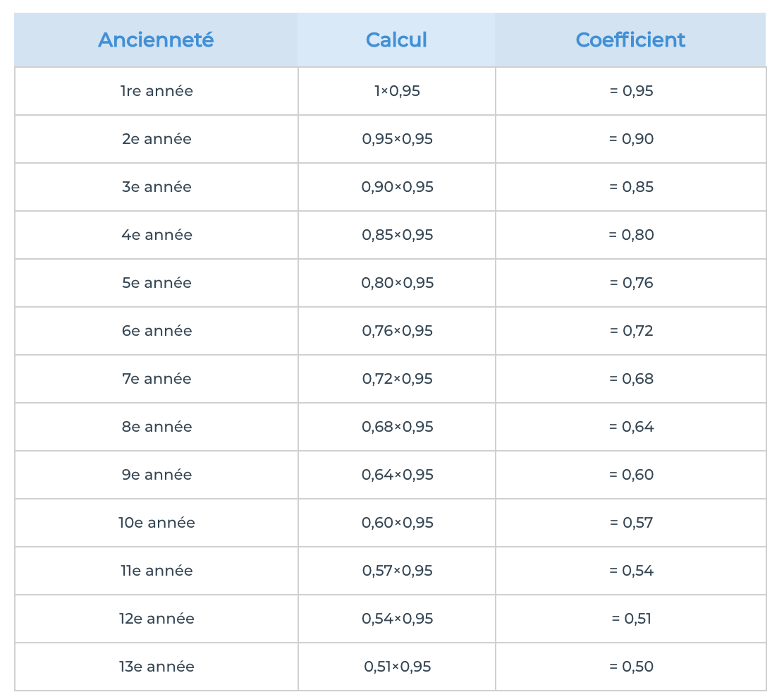This screenshot has height=697, width=784.
Task: Select the '0,72×0,95' calculation cell
Action: tap(397, 379)
